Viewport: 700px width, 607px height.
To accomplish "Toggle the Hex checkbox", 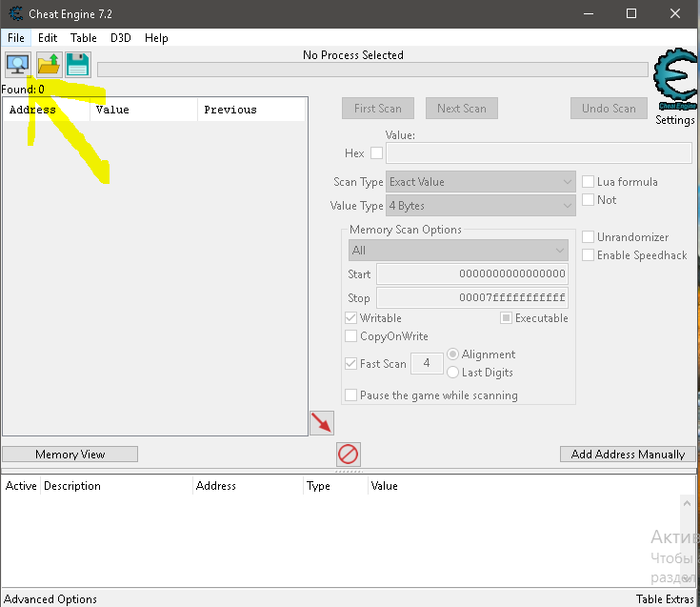I will coord(376,153).
